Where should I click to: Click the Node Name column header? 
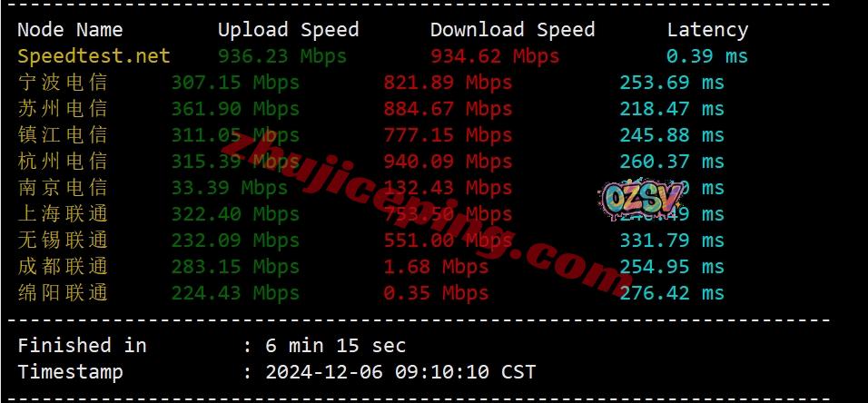coord(70,30)
